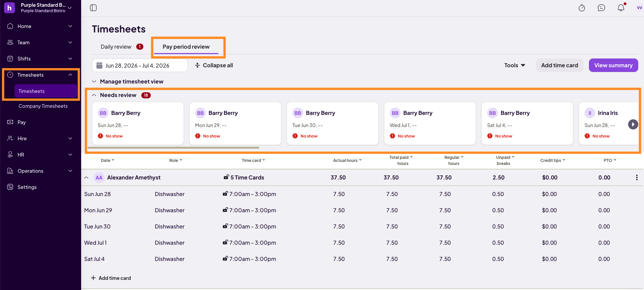The image size is (644, 290).
Task: Click Collapse all
Action: 214,65
